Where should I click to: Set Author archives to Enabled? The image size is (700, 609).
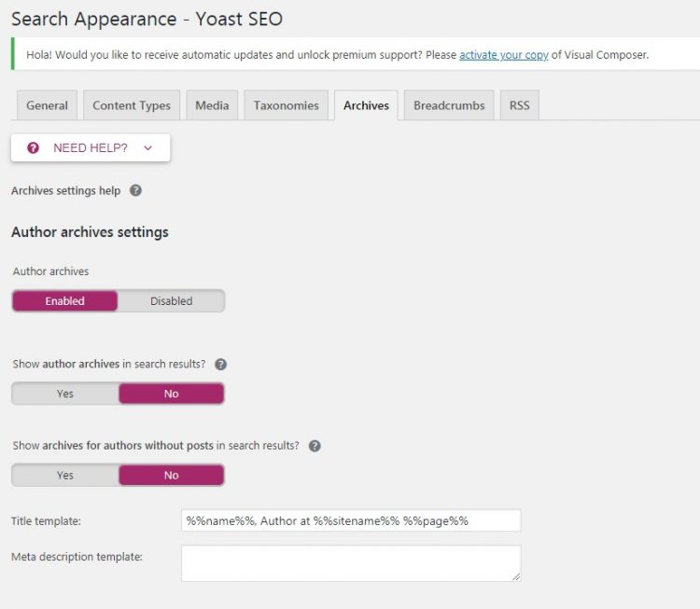click(64, 300)
